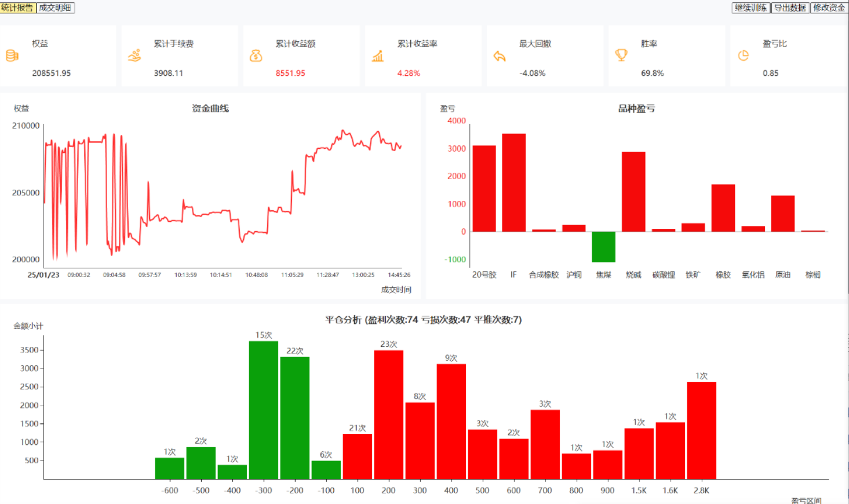The height and width of the screenshot is (504, 849).
Task: Click the 棕榈 axis label
Action: point(813,275)
